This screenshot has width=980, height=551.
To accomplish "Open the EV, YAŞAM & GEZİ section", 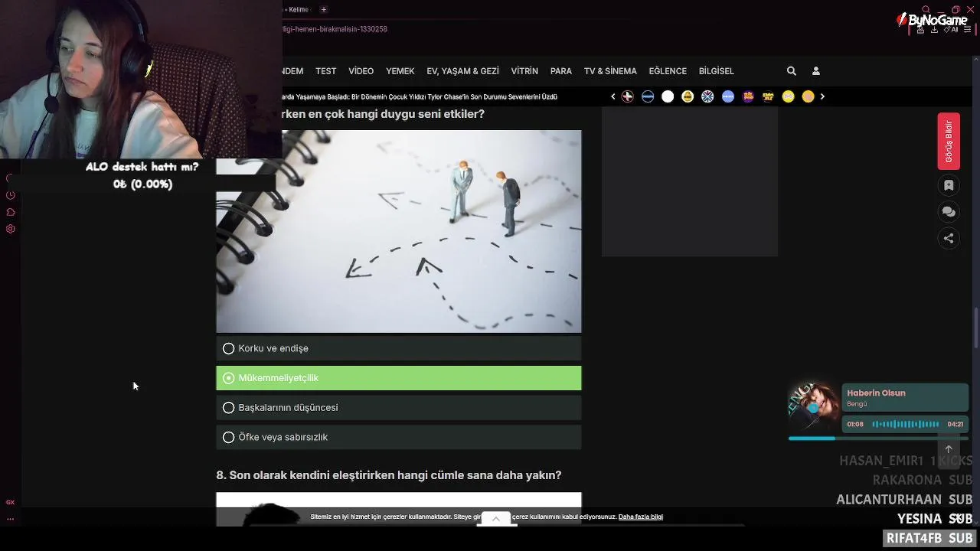I will (462, 71).
